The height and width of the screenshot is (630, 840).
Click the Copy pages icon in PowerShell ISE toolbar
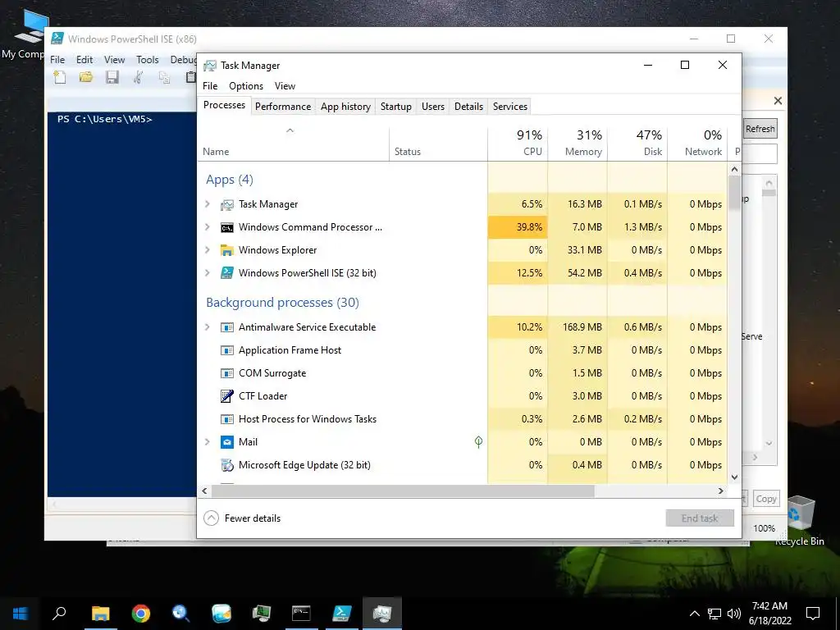pyautogui.click(x=164, y=78)
